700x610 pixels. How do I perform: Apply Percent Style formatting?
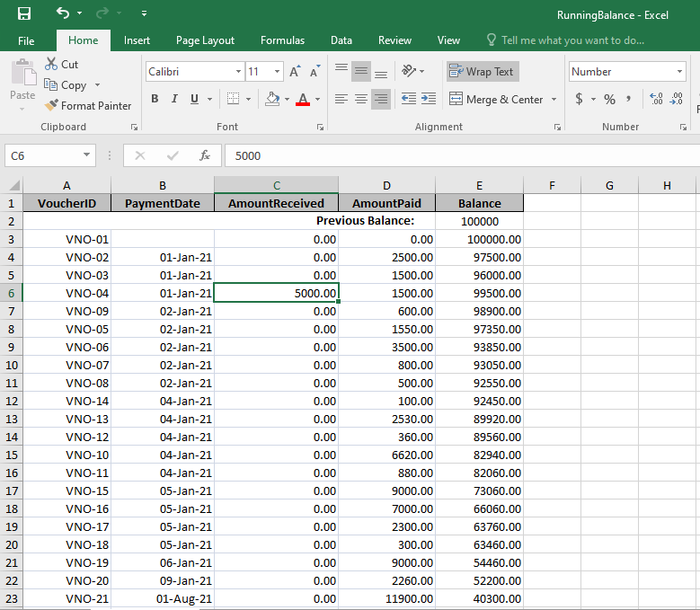pos(609,99)
